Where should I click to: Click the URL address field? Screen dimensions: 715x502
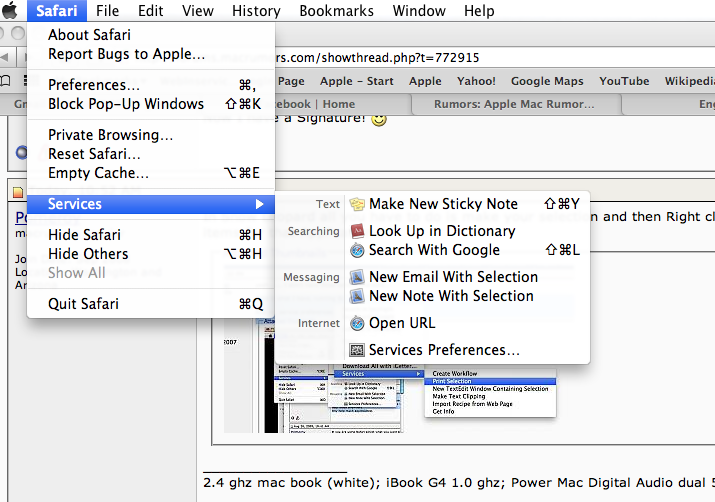pos(495,57)
